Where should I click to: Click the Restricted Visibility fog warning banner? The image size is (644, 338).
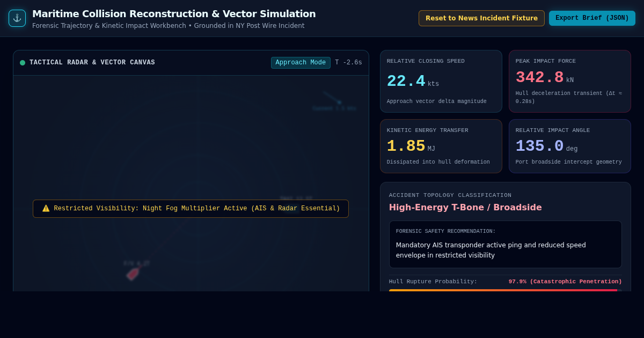pos(191,209)
